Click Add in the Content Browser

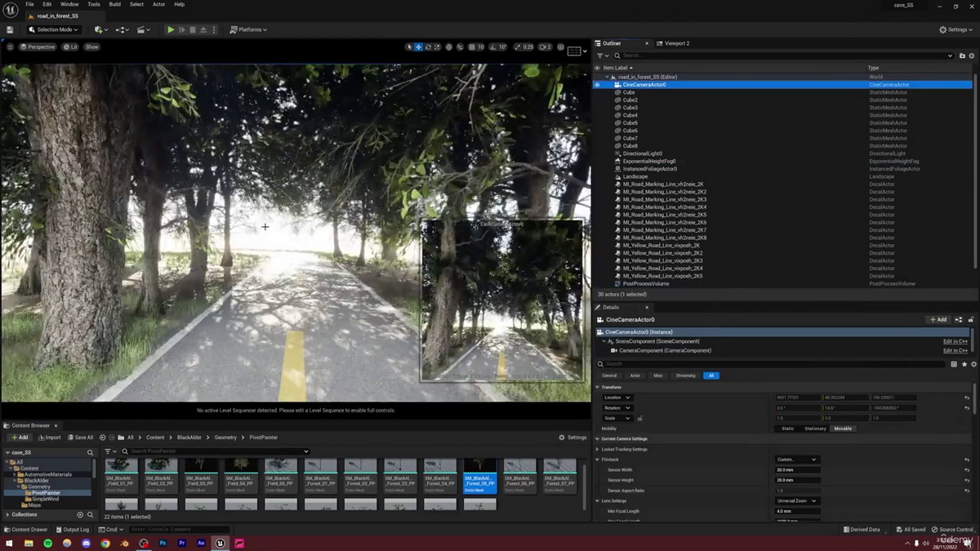[19, 438]
